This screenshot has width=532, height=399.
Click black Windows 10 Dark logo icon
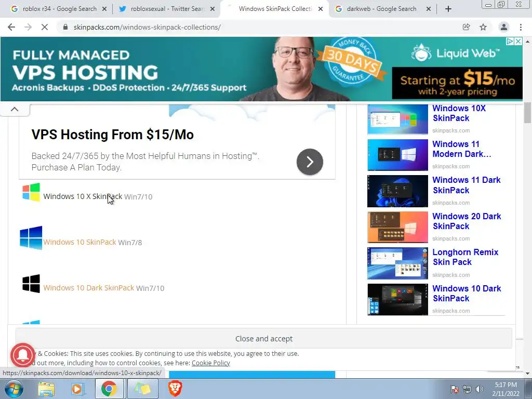tap(31, 283)
